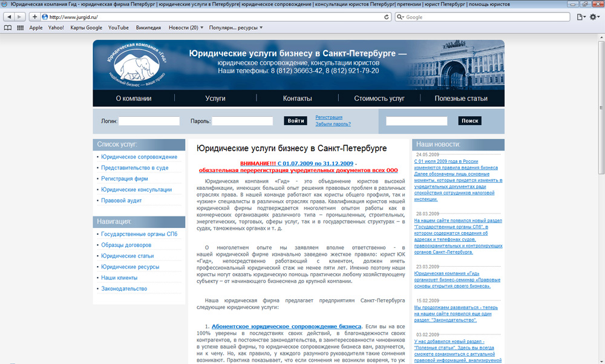605x364 pixels.
Task: Open Правовой аудит link
Action: 121,201
